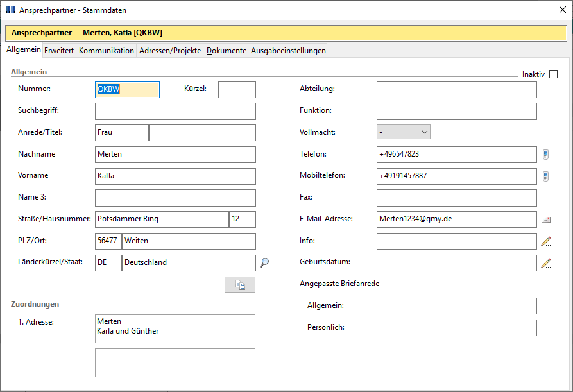Screen dimensions: 573x392
Task: Click the Hausnummer field containing 12
Action: [x=243, y=219]
